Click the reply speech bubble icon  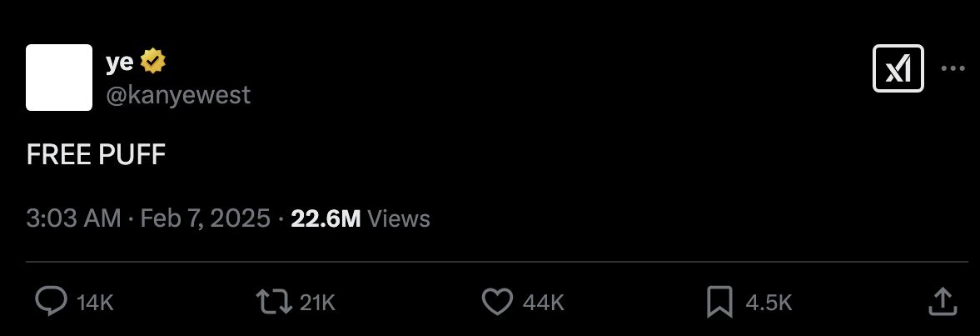pos(50,302)
